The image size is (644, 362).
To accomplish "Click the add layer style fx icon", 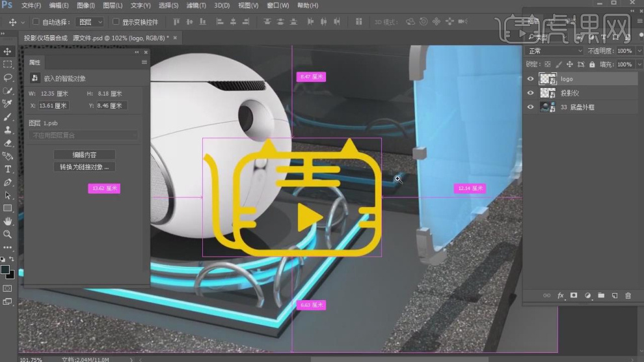I will 560,296.
